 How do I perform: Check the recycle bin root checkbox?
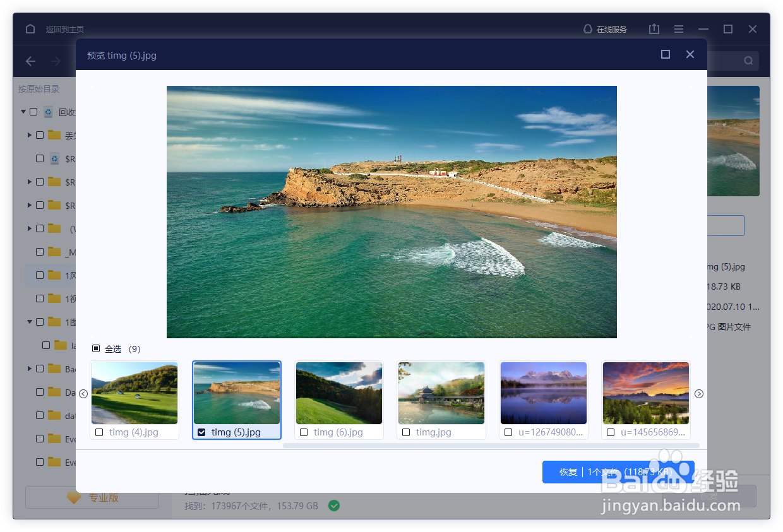coord(33,112)
